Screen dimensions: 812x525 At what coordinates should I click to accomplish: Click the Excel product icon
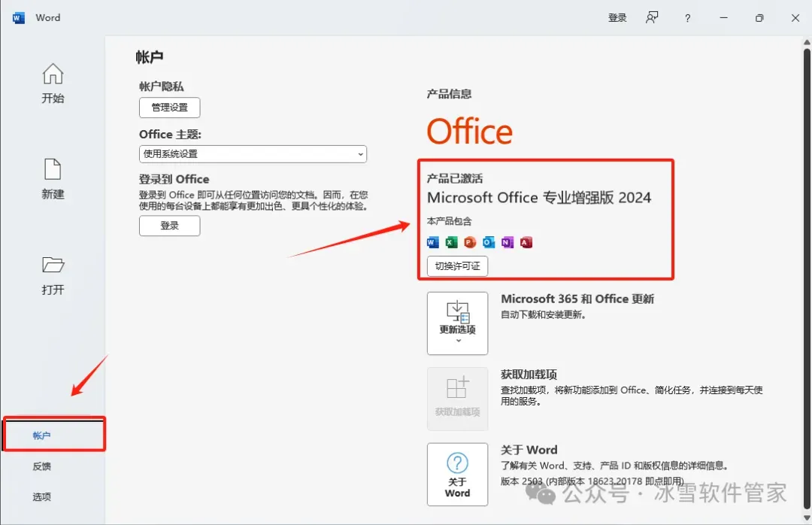coord(452,242)
